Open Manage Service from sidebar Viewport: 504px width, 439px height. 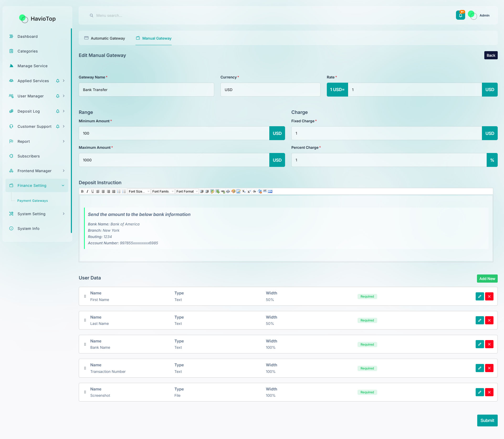pyautogui.click(x=37, y=66)
